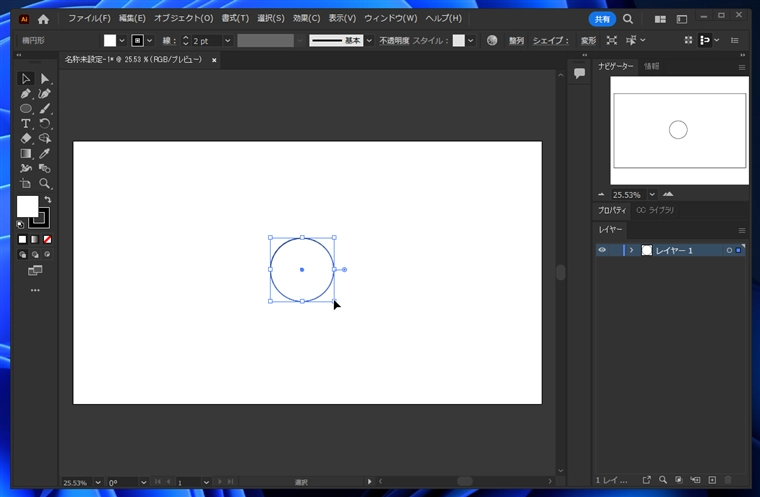The height and width of the screenshot is (497, 760).
Task: Select the Artboard tool
Action: (25, 184)
